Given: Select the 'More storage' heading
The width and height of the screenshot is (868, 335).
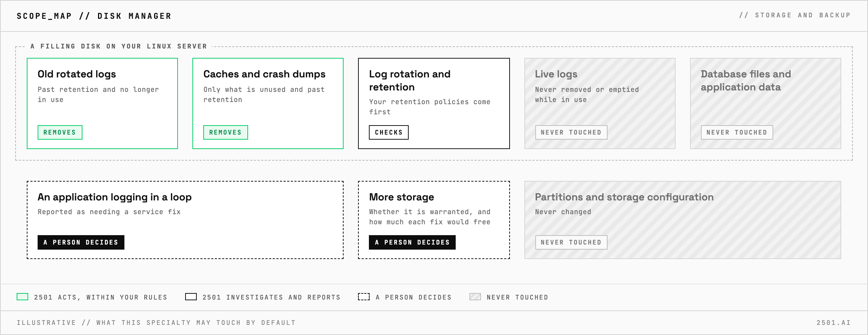Looking at the screenshot, I should [401, 197].
